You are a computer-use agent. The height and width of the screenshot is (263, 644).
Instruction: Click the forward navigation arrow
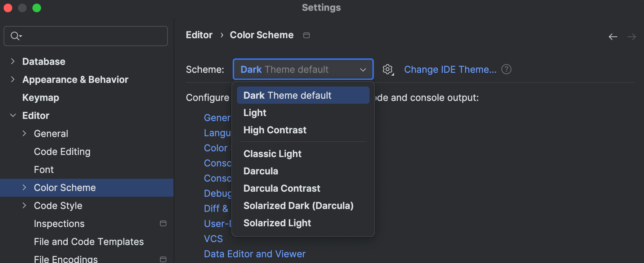tap(631, 36)
